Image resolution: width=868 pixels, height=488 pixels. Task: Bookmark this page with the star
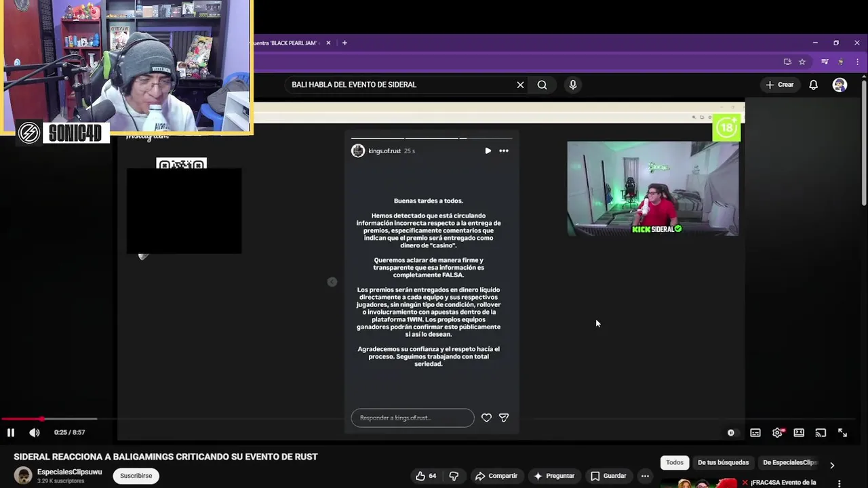pos(802,62)
